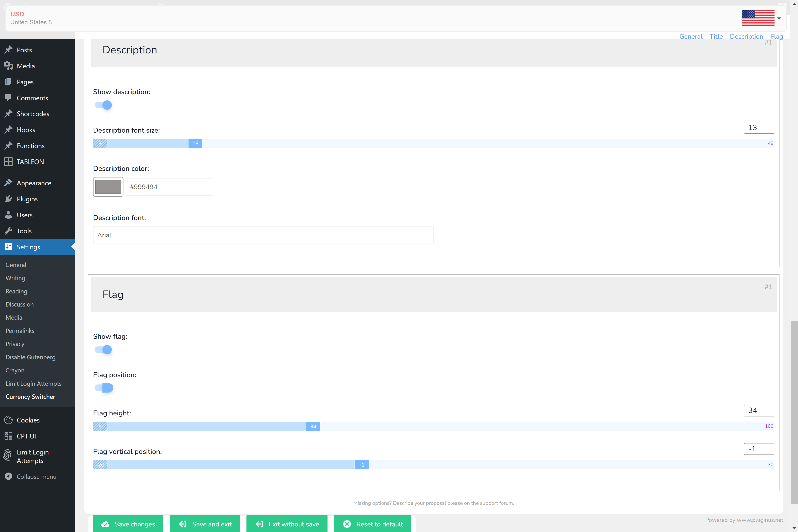
Task: Click the Description font size slider handle
Action: coord(195,143)
